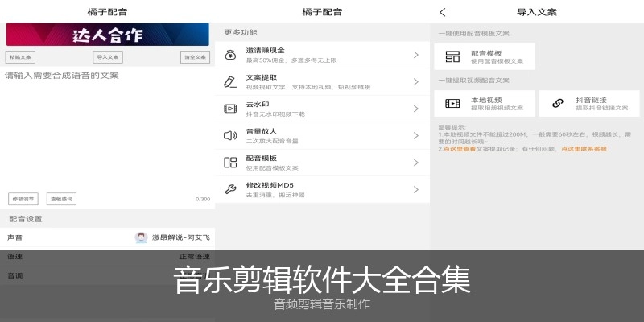Click the 一键使用配音模板文案 heading
Screen dimensions: 644x322
coord(473,34)
